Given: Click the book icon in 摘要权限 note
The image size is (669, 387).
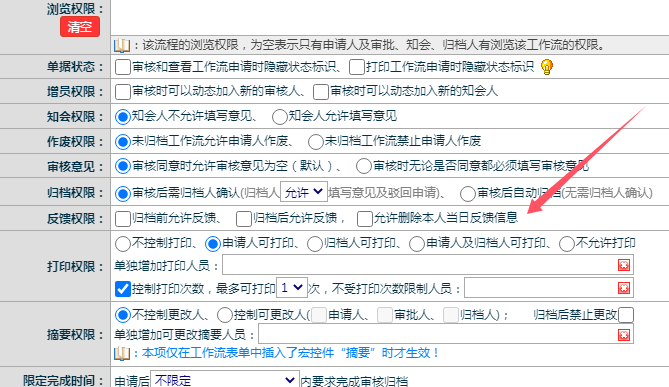Looking at the screenshot, I should click(122, 353).
